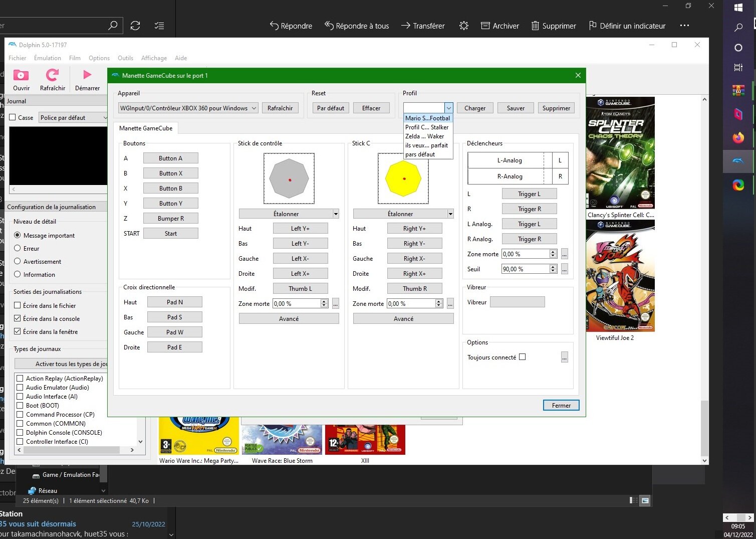Click the Répondre reply icon
Screen dimensions: 756x539
point(274,26)
